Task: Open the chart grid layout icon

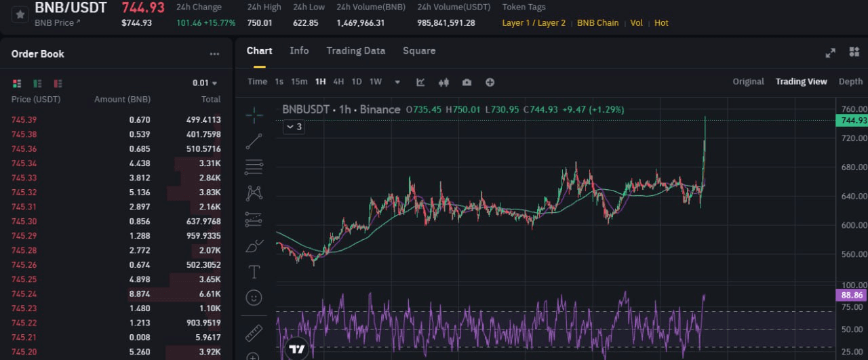Action: (854, 52)
